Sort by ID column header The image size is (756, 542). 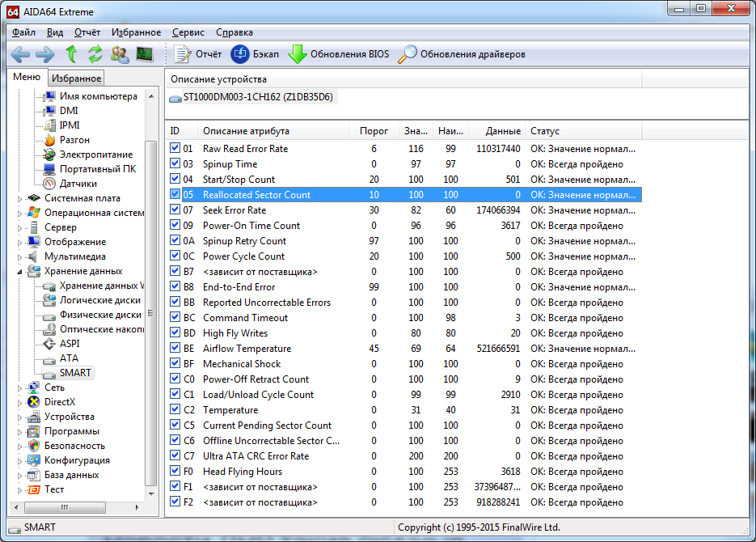(x=182, y=131)
